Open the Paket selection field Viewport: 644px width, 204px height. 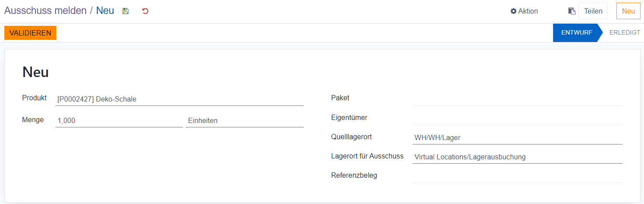point(517,98)
